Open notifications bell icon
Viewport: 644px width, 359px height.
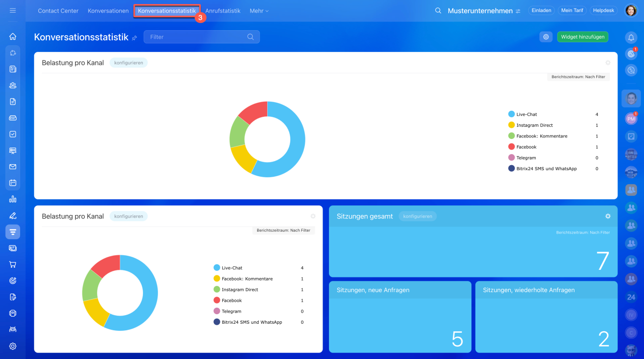pos(631,37)
